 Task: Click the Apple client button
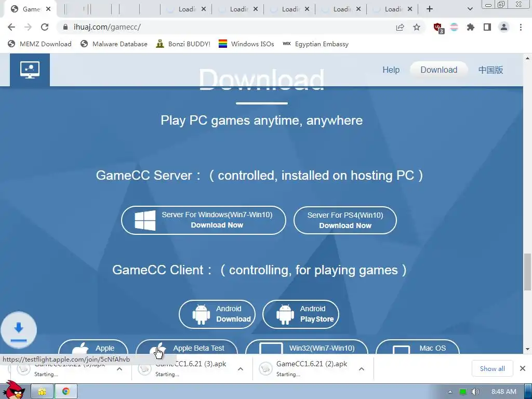pos(94,347)
